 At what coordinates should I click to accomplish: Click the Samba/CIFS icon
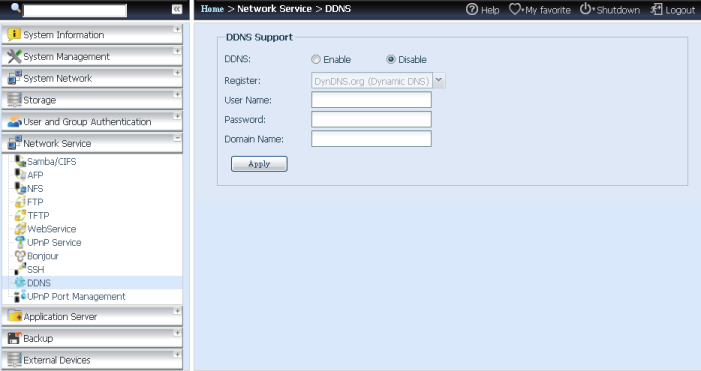20,161
